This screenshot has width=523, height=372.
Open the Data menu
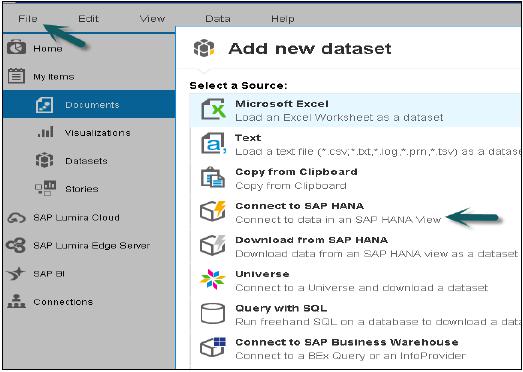217,19
